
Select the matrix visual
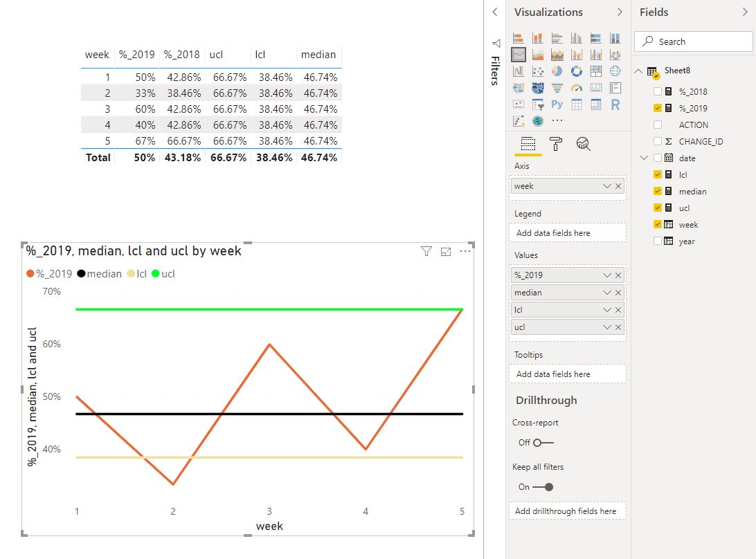coord(596,104)
